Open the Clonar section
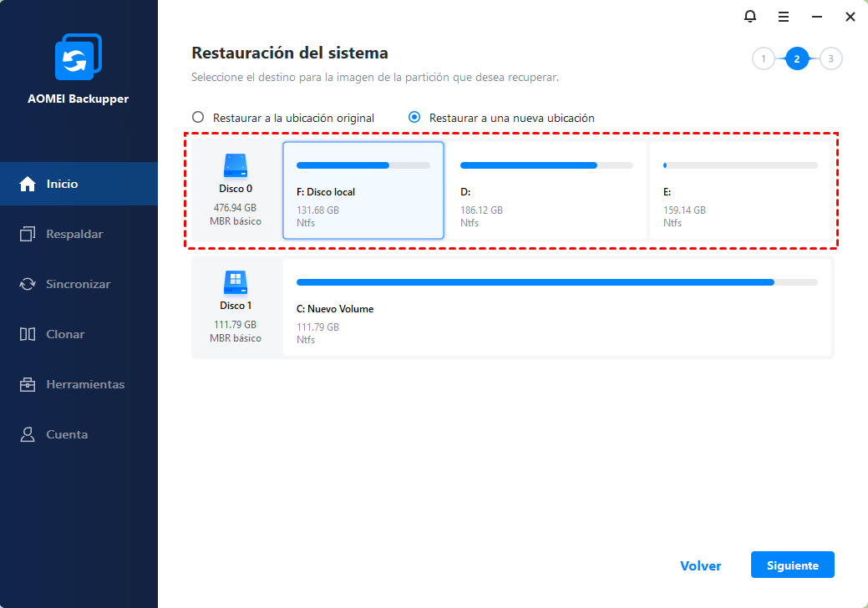Image resolution: width=868 pixels, height=608 pixels. 79,334
